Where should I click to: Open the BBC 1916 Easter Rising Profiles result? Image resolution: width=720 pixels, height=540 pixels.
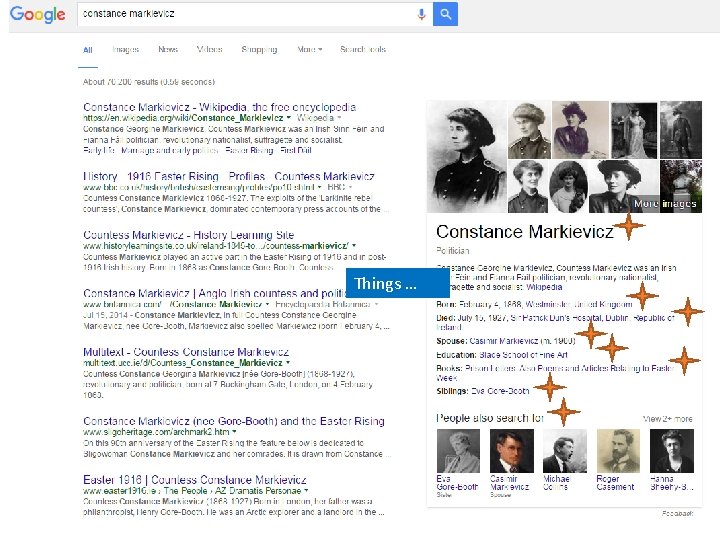coord(229,176)
